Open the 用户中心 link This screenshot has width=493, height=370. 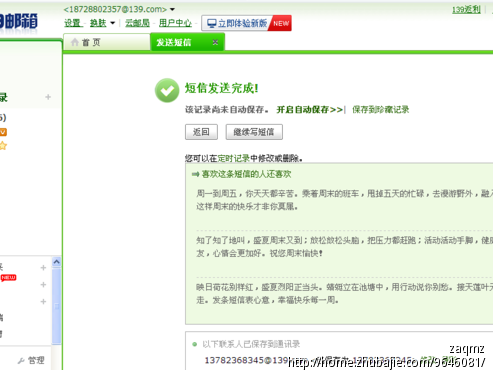[x=175, y=23]
